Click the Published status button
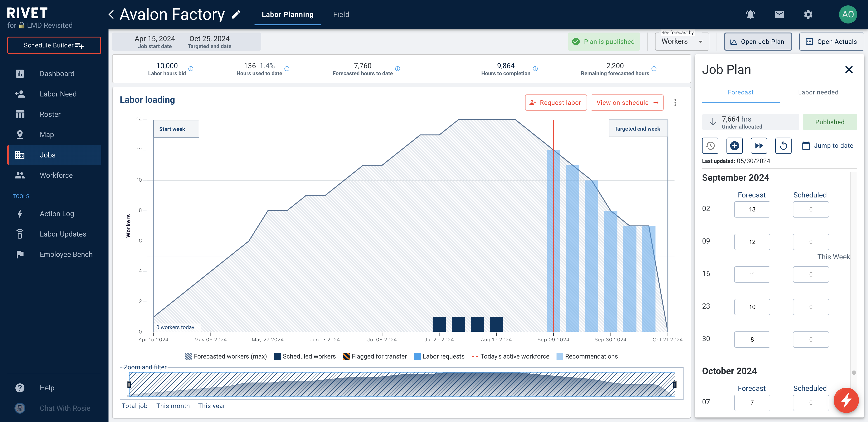868x422 pixels. [x=830, y=122]
